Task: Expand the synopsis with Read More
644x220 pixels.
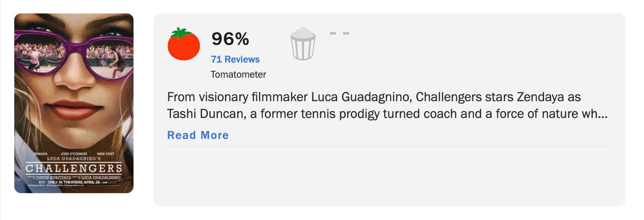Action: coord(198,135)
